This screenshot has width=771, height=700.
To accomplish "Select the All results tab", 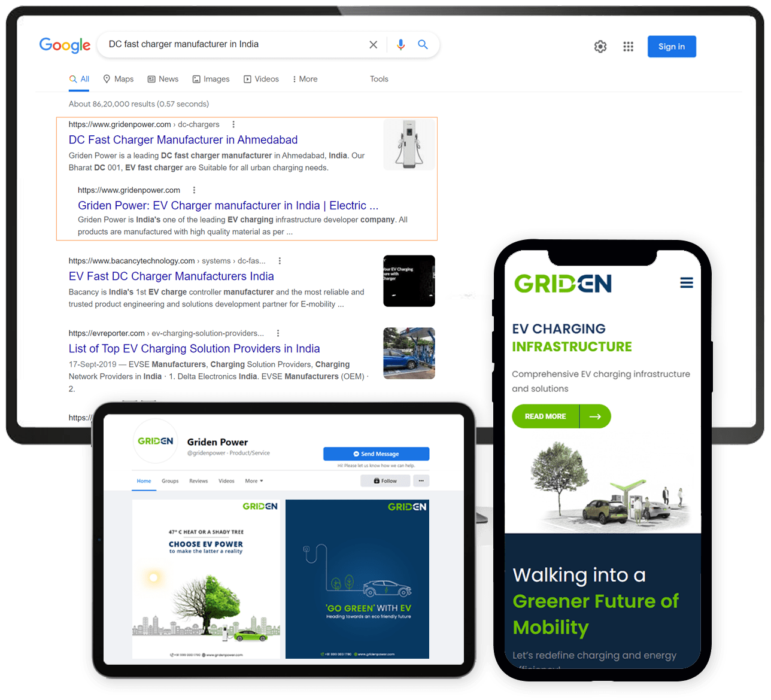I will (x=79, y=79).
